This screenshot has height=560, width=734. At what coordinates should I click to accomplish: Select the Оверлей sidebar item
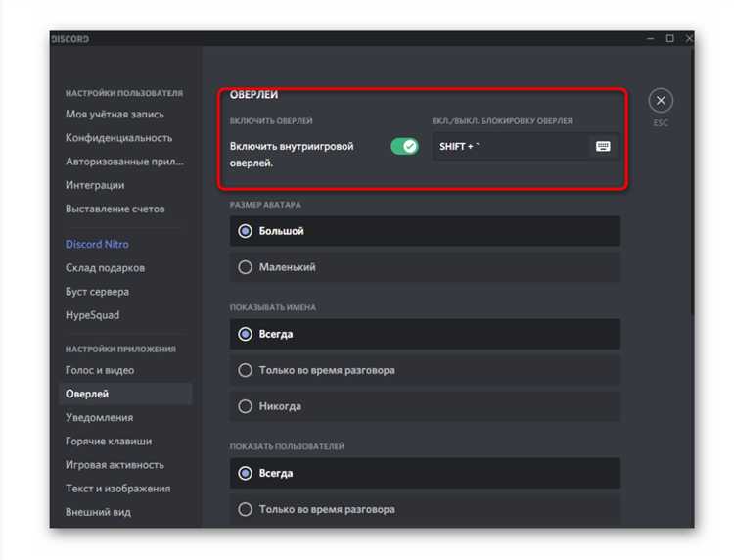(x=125, y=394)
